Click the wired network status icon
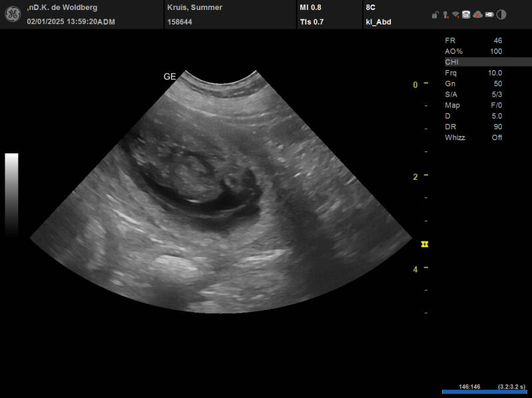Viewport: 532px width, 398px height. [446, 15]
